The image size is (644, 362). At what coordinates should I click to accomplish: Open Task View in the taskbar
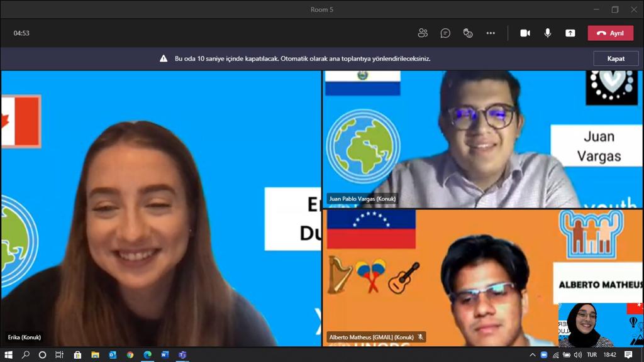(x=59, y=354)
